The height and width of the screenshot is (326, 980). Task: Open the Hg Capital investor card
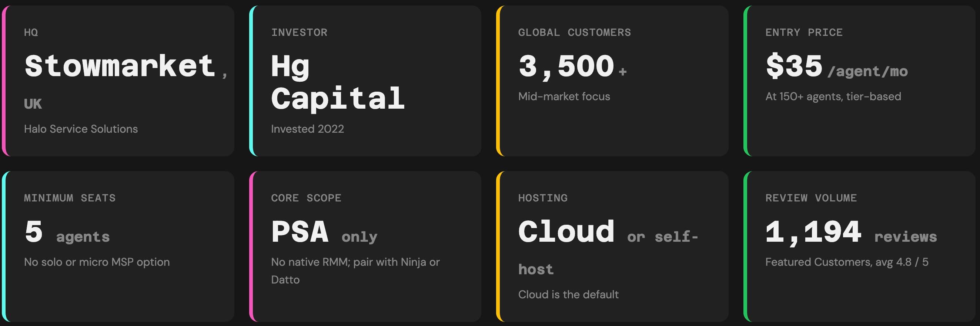(365, 81)
